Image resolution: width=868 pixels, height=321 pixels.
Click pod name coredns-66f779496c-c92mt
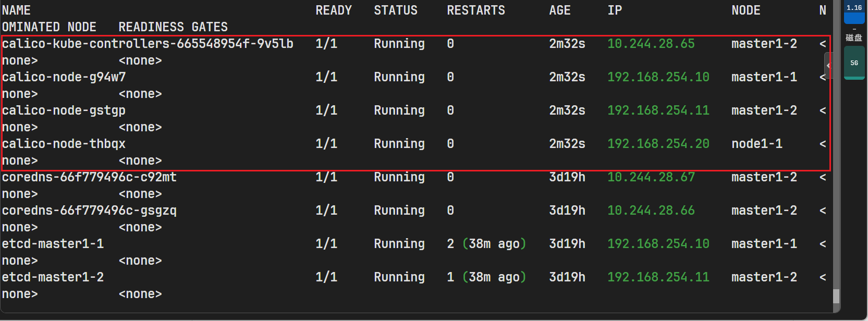coord(89,177)
